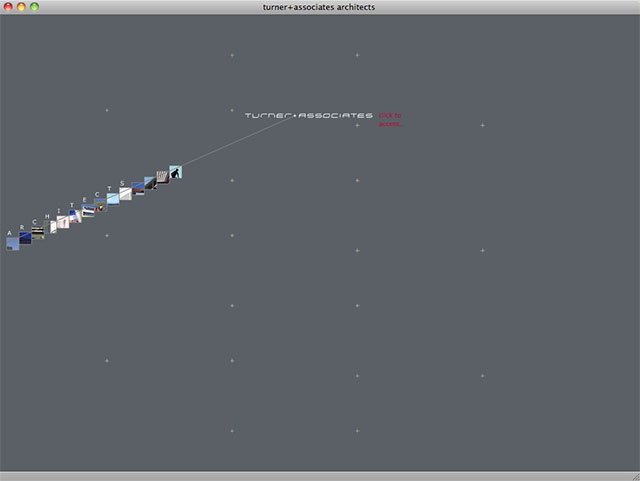Select the pale thumbnail labeled I
The image size is (640, 481).
tap(63, 222)
